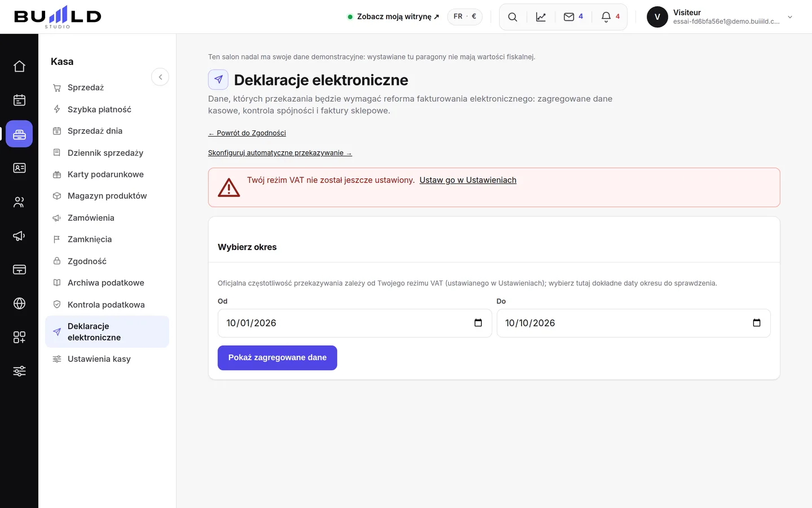Viewport: 812px width, 508px height.
Task: Click the Do date value 10/10/2026
Action: [530, 323]
